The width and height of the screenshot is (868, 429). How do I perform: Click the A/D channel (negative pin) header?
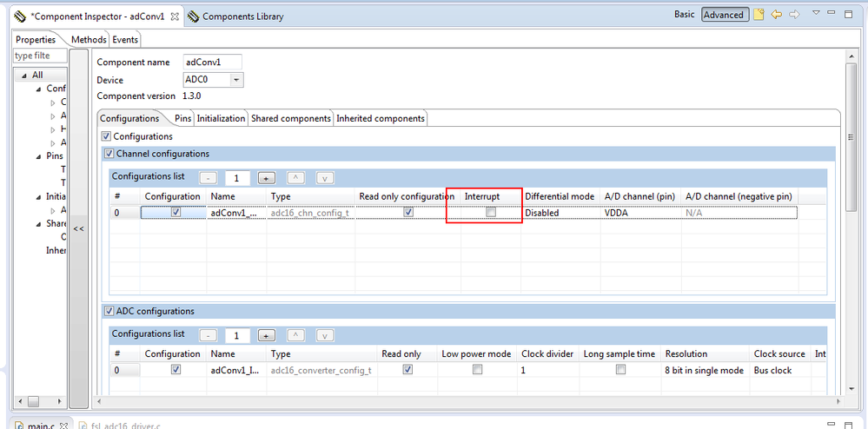click(x=739, y=196)
